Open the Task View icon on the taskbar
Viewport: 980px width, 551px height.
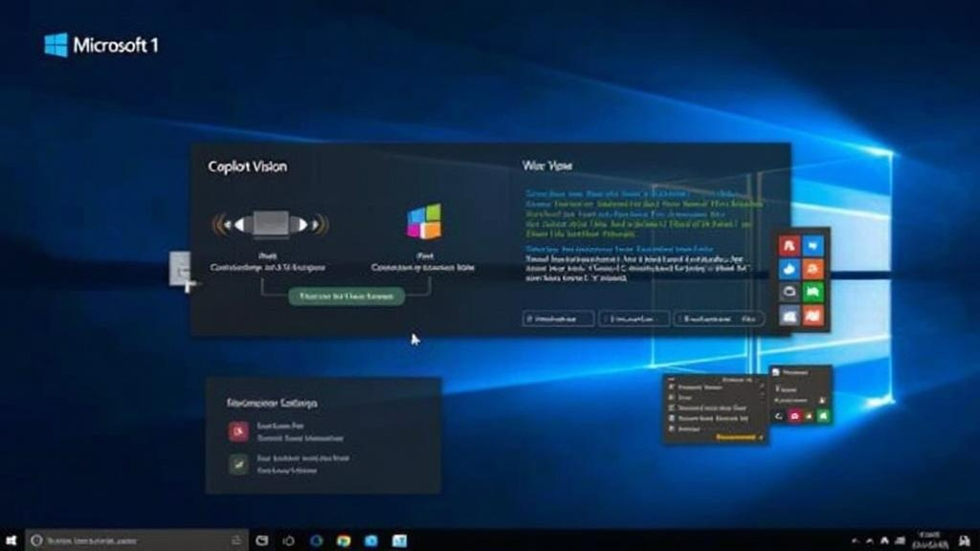click(262, 540)
